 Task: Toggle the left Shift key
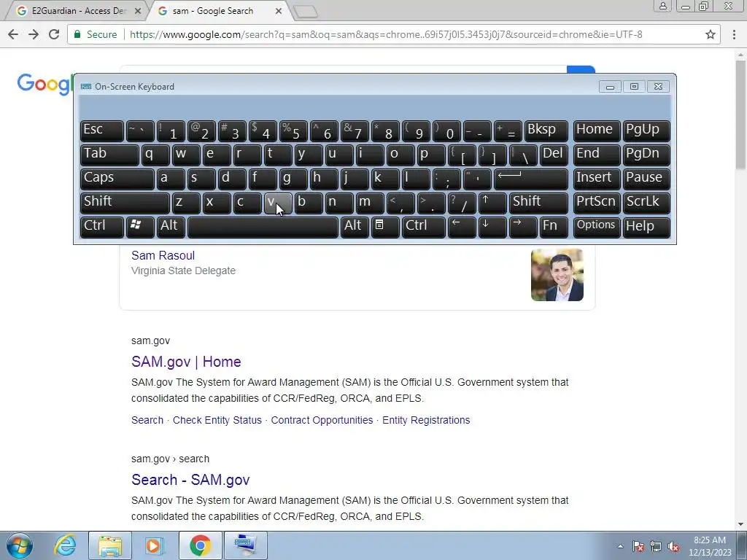[125, 203]
